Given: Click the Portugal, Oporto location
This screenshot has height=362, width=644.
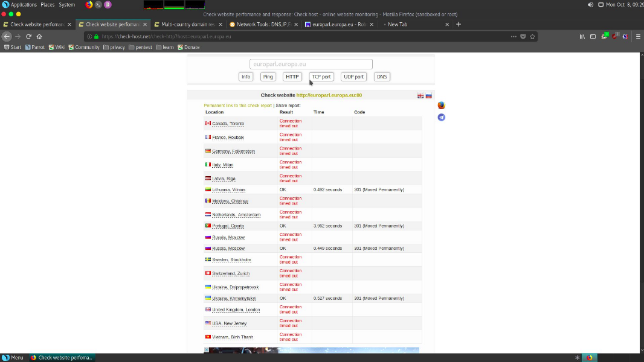Looking at the screenshot, I should coord(228,226).
